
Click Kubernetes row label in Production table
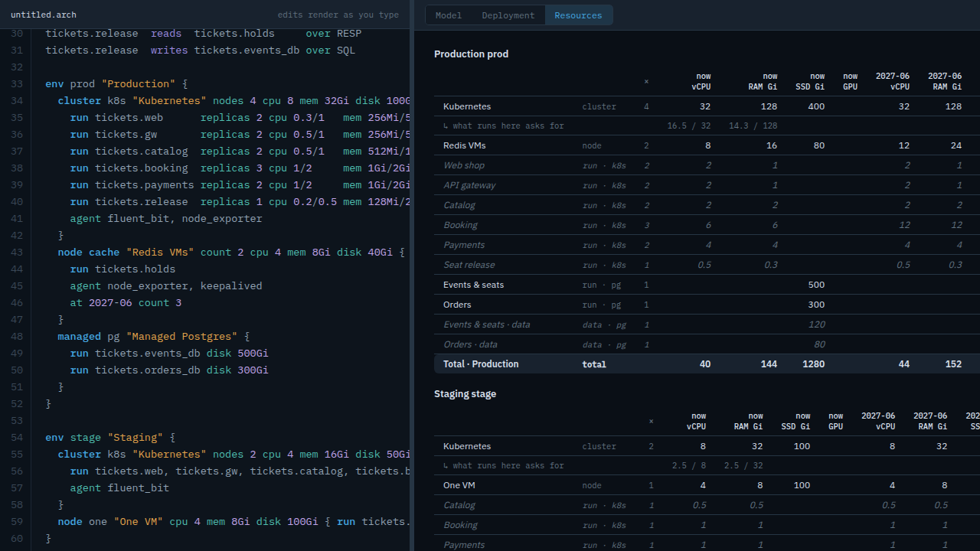coord(467,106)
